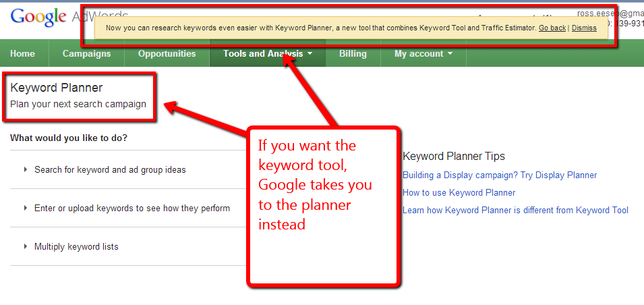The width and height of the screenshot is (644, 305).
Task: Open How to use Keyword Planner link
Action: (459, 192)
